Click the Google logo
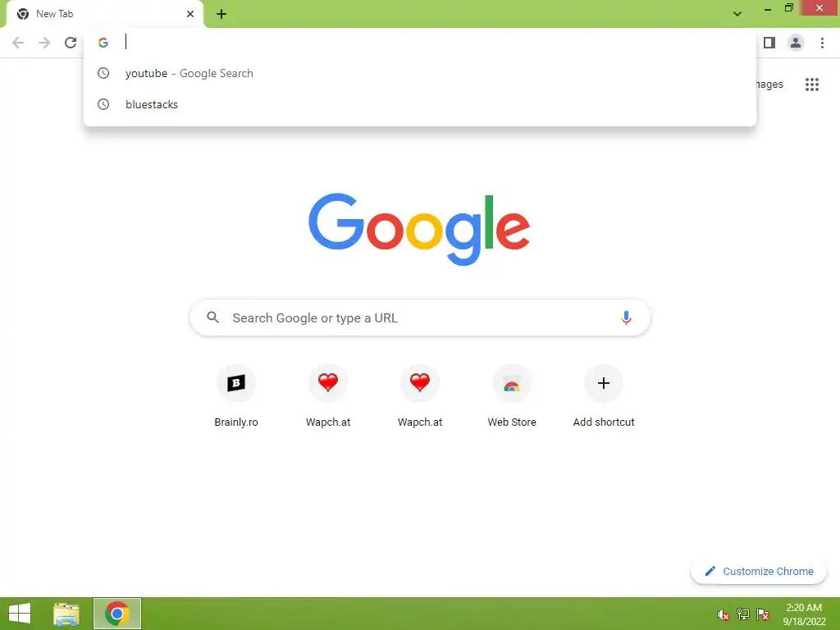Screen dimensions: 840x630 pyautogui.click(x=419, y=230)
